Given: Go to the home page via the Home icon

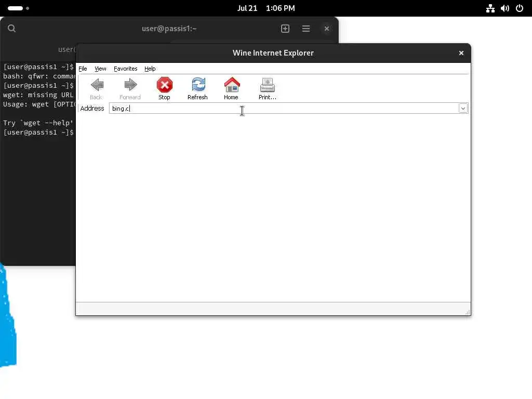Looking at the screenshot, I should tap(232, 85).
